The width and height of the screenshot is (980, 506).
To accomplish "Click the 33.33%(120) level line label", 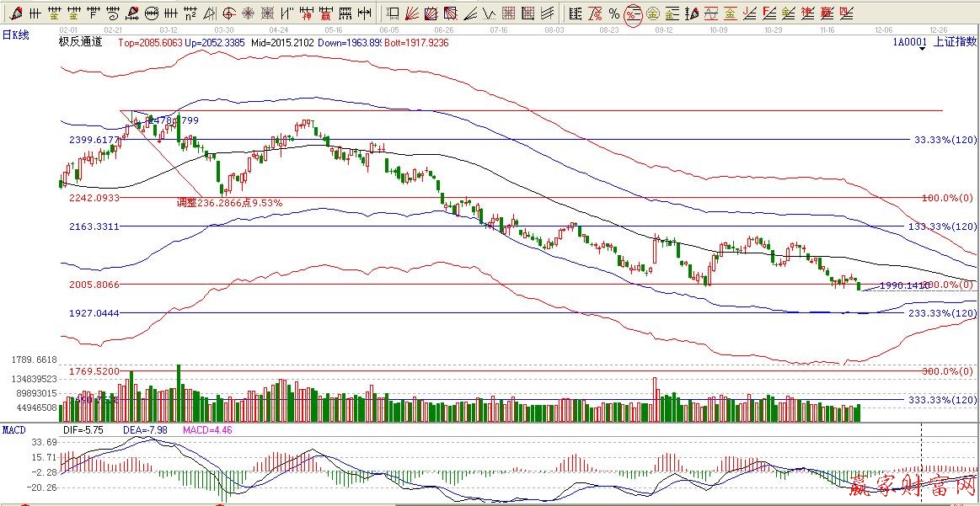I will click(945, 140).
